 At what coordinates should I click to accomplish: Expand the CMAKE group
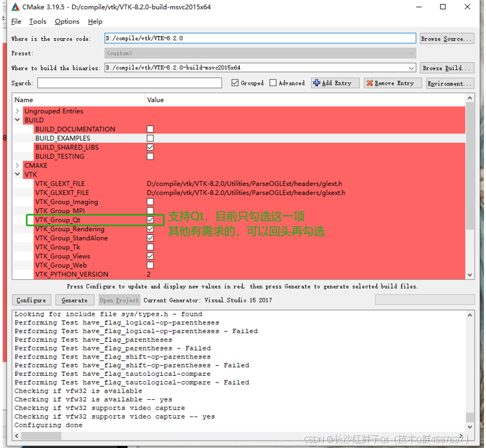18,166
